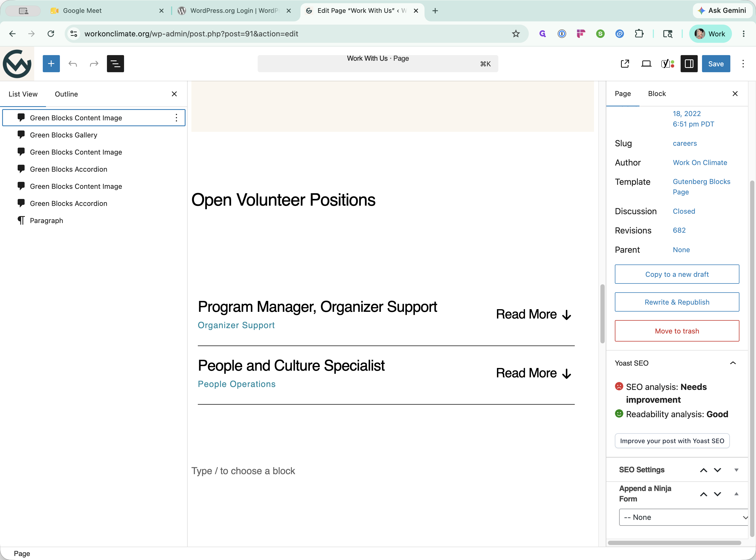The image size is (756, 560).
Task: Click the Page breadcrumb in footer
Action: point(22,554)
